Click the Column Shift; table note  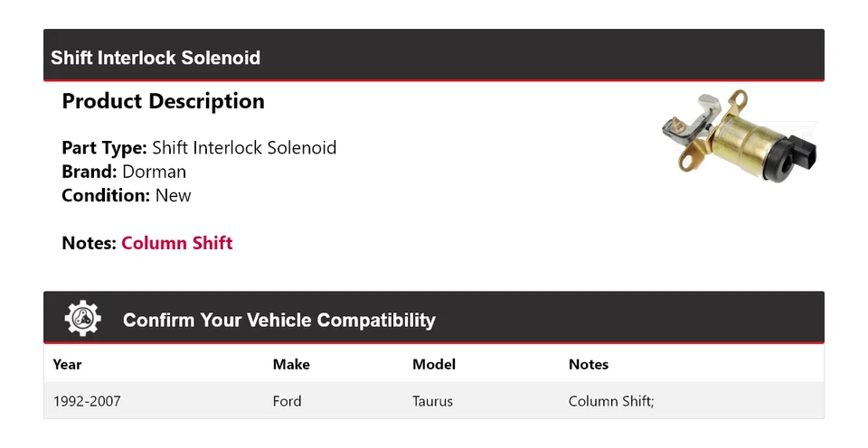pos(611,401)
